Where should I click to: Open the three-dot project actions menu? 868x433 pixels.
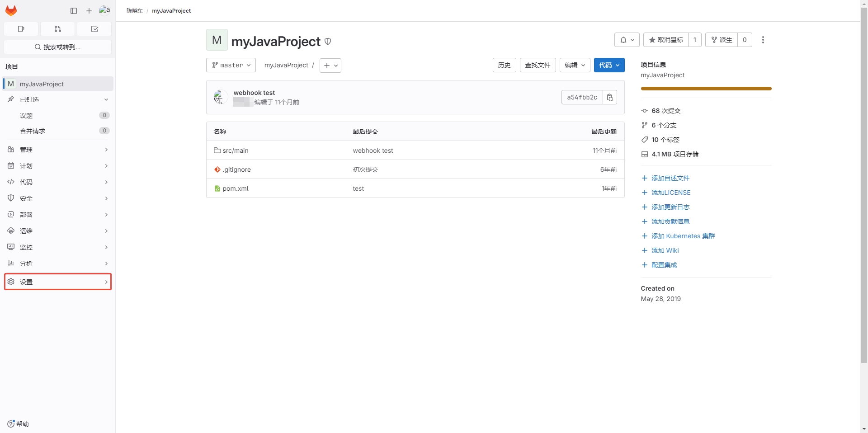pyautogui.click(x=763, y=40)
